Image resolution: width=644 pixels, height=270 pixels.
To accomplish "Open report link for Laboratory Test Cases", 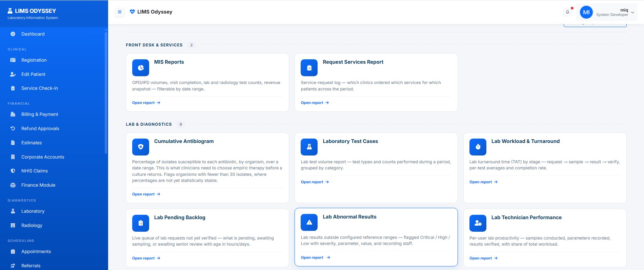I will tap(315, 182).
